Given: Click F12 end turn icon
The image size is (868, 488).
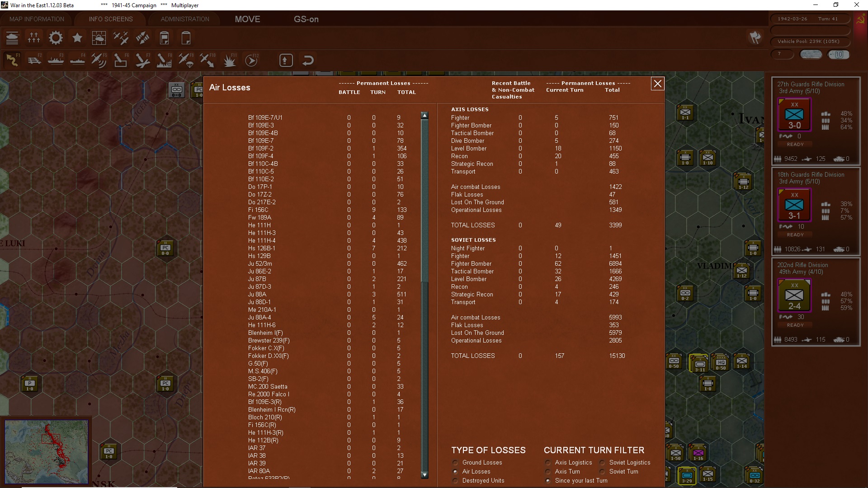Looking at the screenshot, I should pyautogui.click(x=251, y=60).
